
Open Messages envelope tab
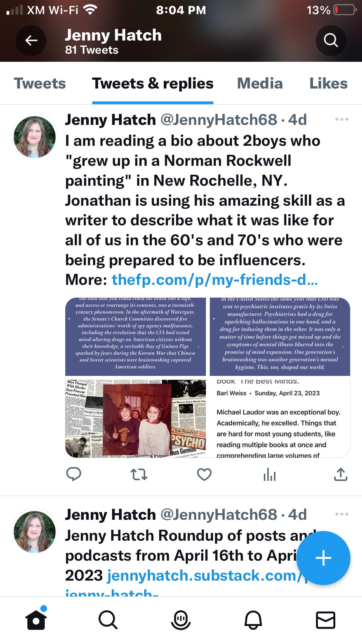point(326,620)
